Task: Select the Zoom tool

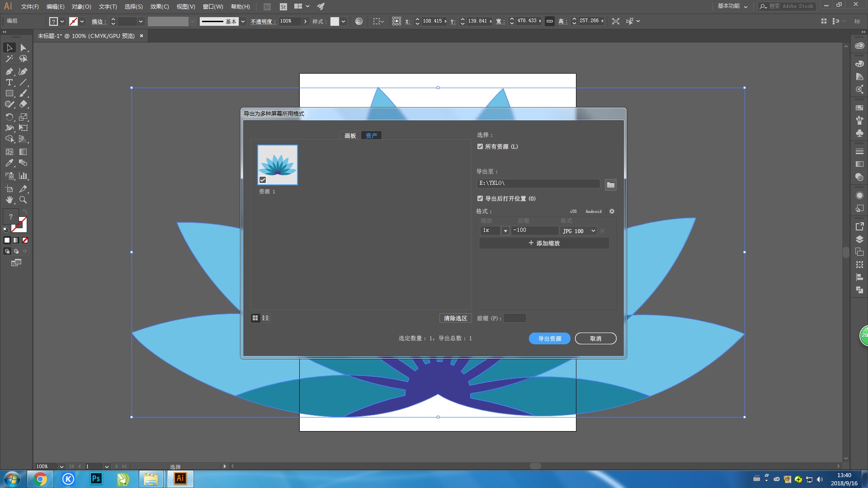Action: coord(24,200)
